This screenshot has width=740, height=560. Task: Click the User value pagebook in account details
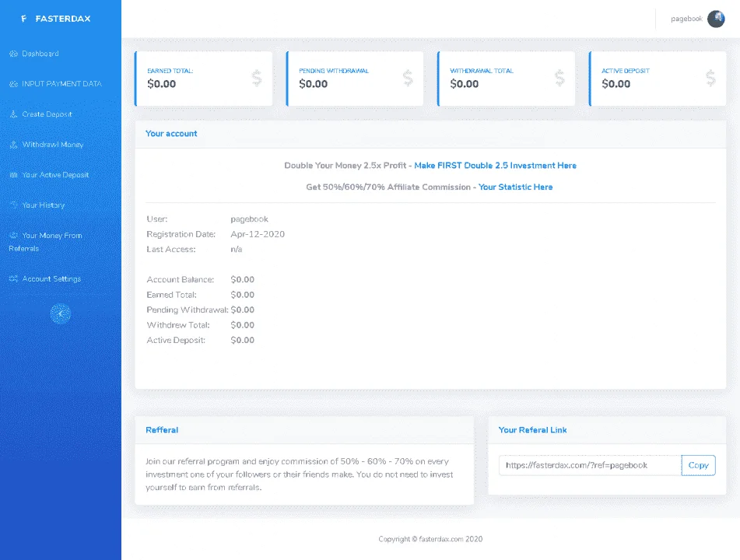[x=249, y=219]
